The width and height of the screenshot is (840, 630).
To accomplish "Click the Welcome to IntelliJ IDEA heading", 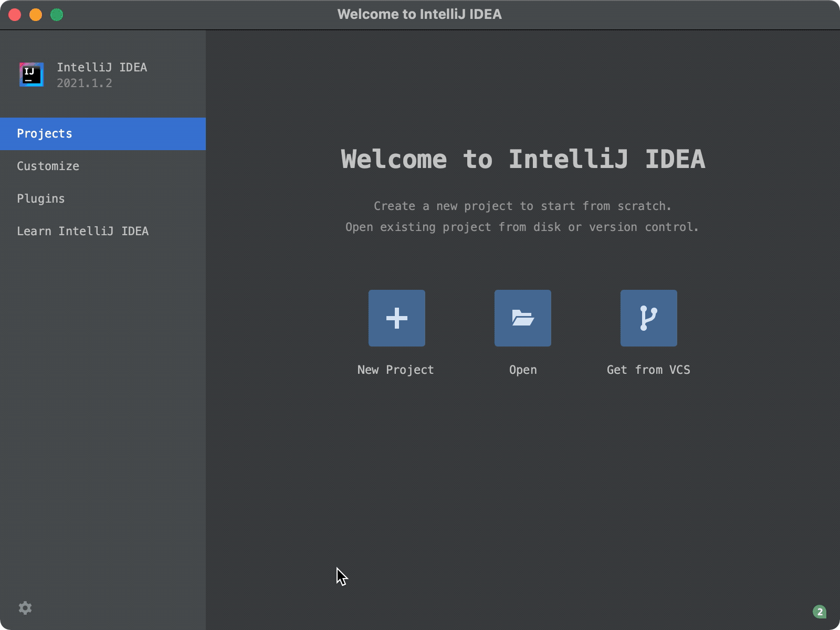I will click(523, 160).
